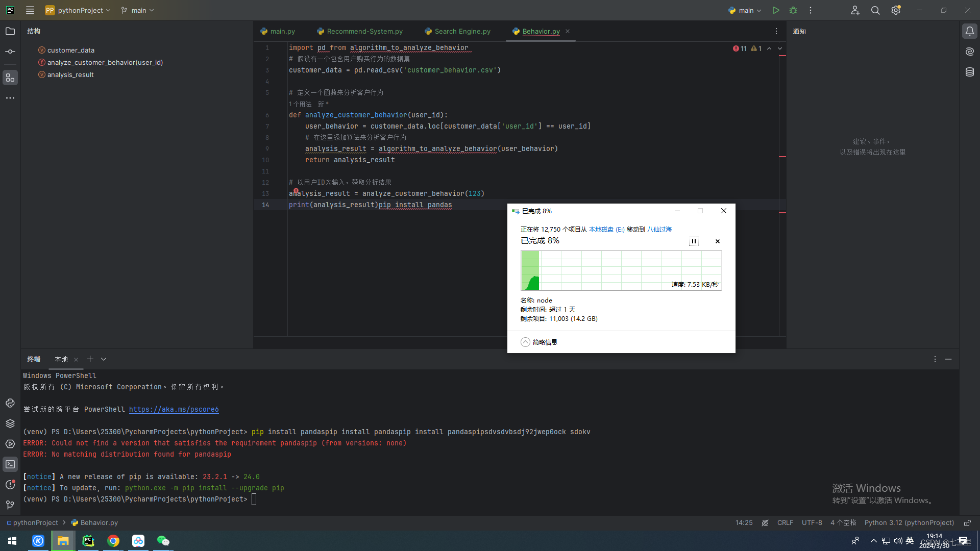Screen dimensions: 980x551
Task: Pause the file transfer
Action: point(694,241)
